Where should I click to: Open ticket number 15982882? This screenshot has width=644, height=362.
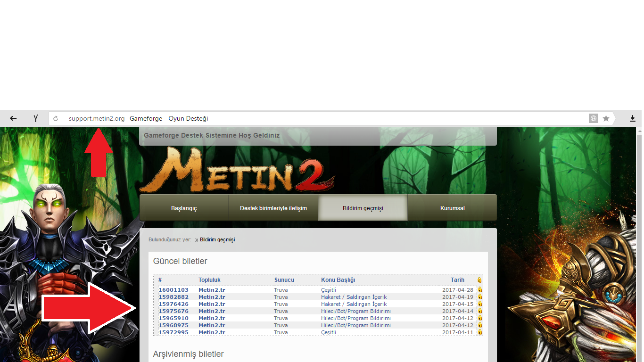pos(173,297)
